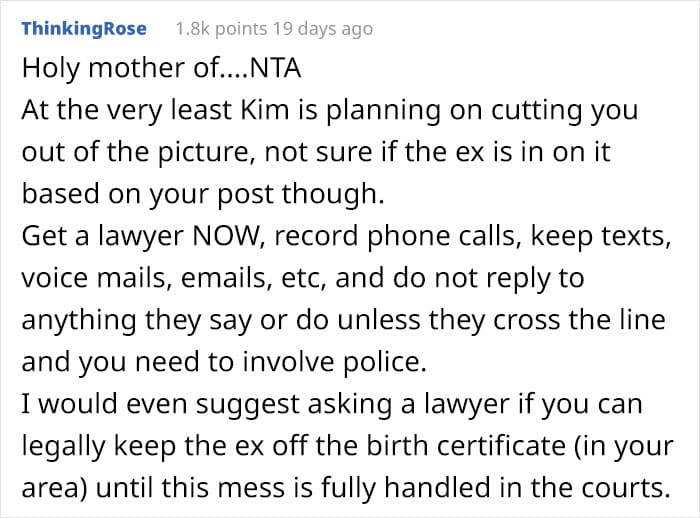
Task: Click the line starting 'I would even suggest'
Action: pyautogui.click(x=332, y=405)
